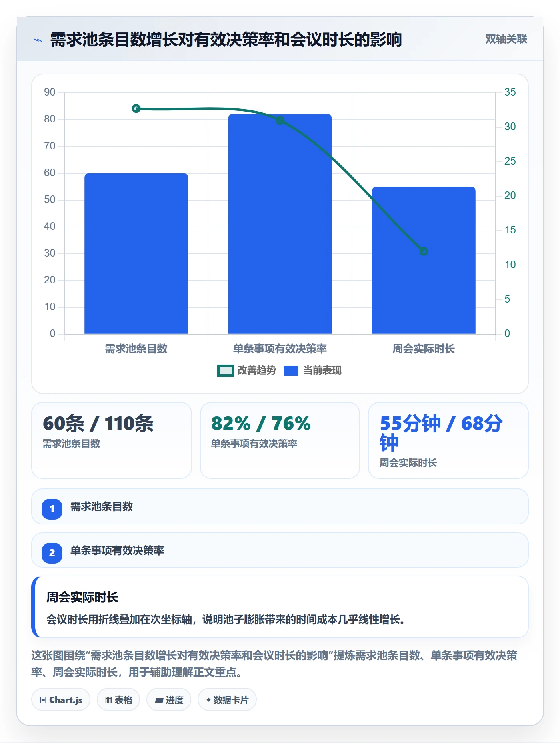Image resolution: width=560 pixels, height=743 pixels.
Task: Click the right axis value 35
Action: 510,92
